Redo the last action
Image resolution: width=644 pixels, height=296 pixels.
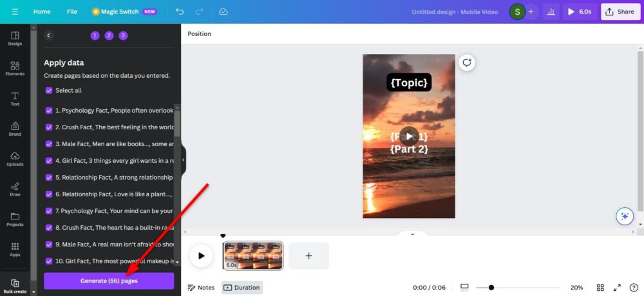click(x=199, y=12)
